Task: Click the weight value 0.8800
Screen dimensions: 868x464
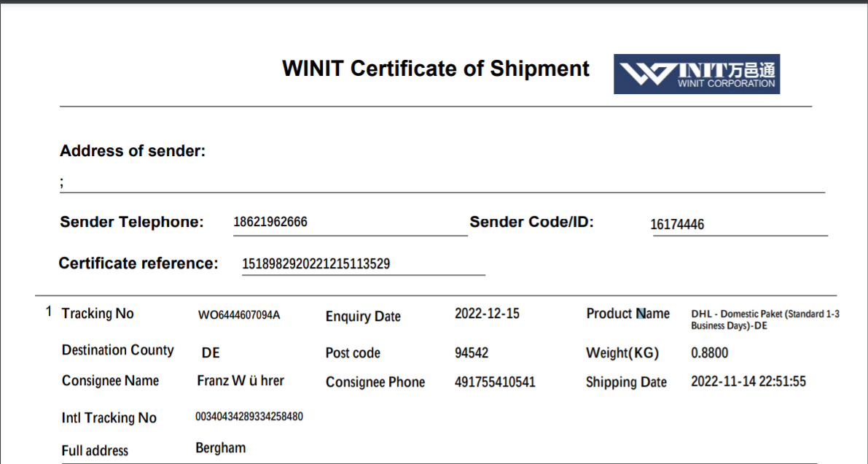Action: coord(709,353)
